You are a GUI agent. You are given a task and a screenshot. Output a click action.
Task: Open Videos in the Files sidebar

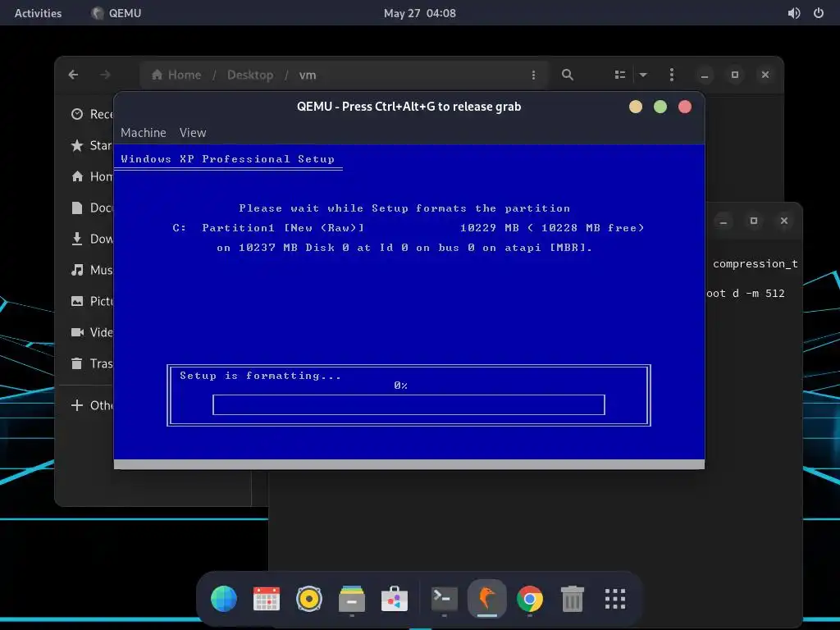tap(92, 332)
